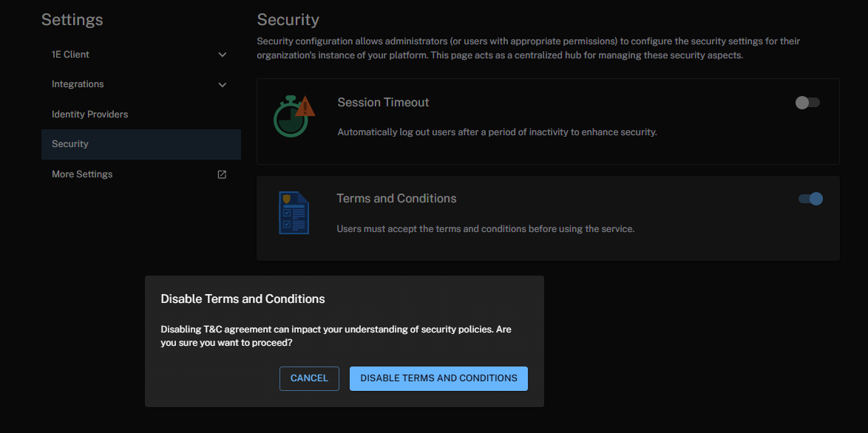This screenshot has width=868, height=433.
Task: Expand the 1E Client chevron
Action: coord(222,55)
